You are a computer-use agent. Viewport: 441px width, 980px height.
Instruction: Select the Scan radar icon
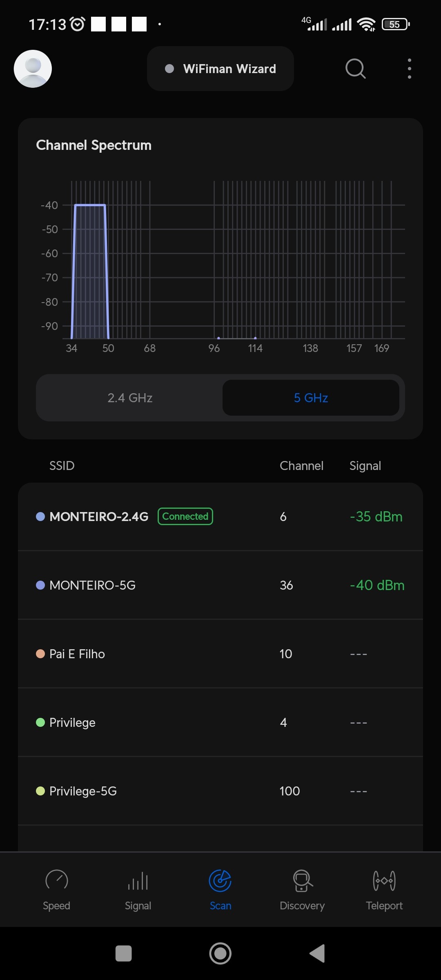coord(220,881)
